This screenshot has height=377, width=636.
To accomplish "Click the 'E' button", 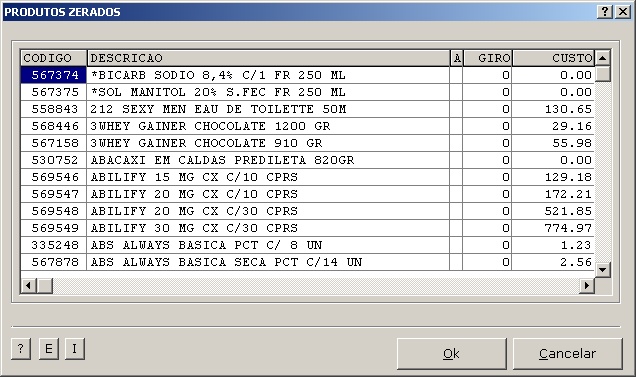I will click(49, 349).
